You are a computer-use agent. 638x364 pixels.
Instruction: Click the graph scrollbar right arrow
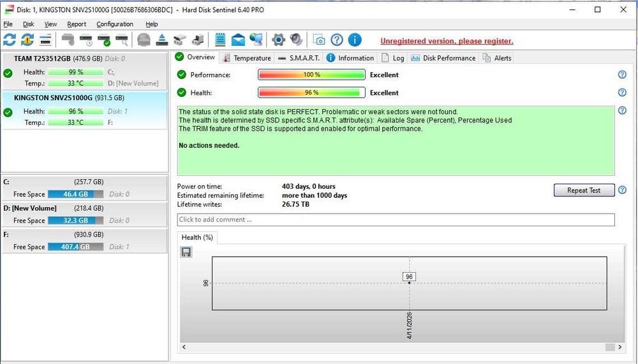point(619,347)
